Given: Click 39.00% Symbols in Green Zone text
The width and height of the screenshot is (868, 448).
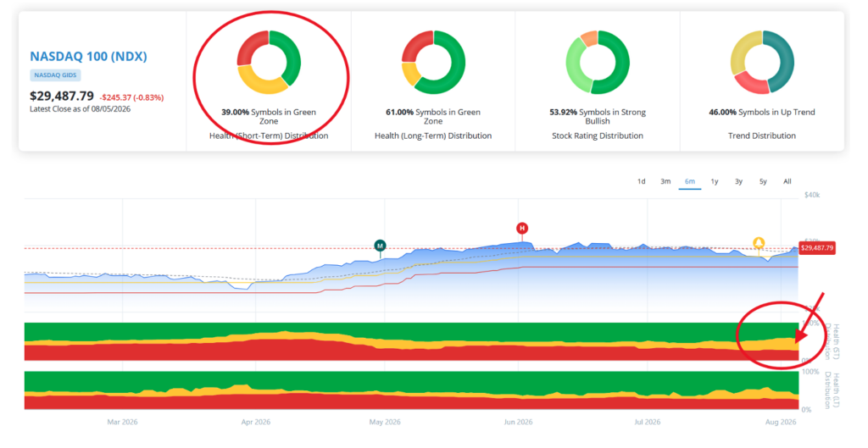Looking at the screenshot, I should [x=269, y=116].
